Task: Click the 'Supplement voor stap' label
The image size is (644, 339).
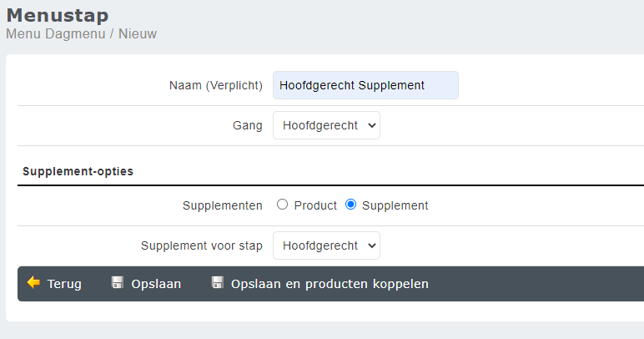Action: click(202, 245)
